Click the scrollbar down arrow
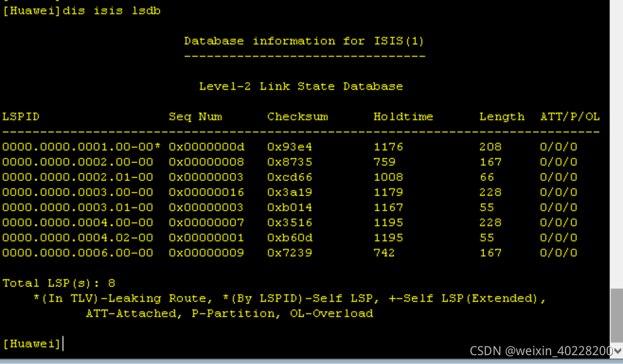 click(617, 351)
